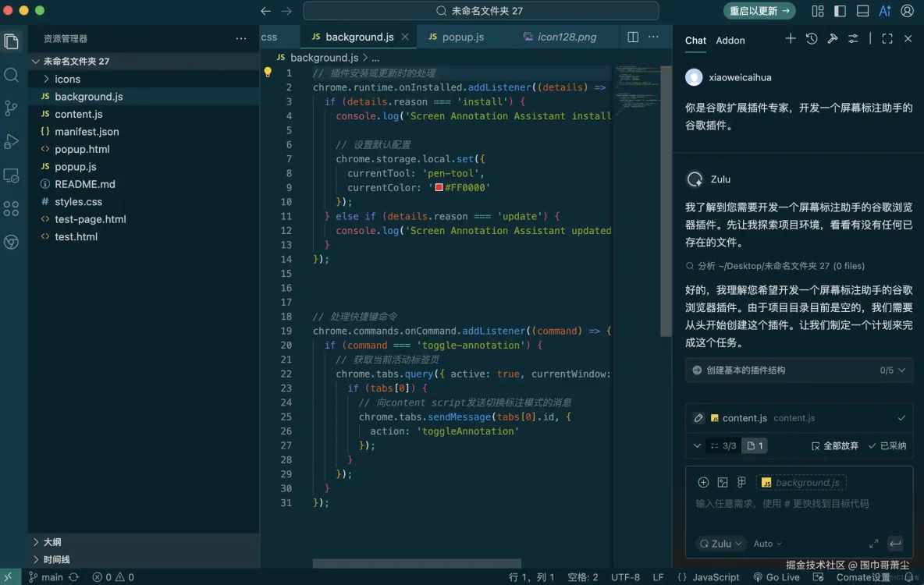The height and width of the screenshot is (585, 924).
Task: Click the lightbulb code action on line 1
Action: (x=268, y=73)
